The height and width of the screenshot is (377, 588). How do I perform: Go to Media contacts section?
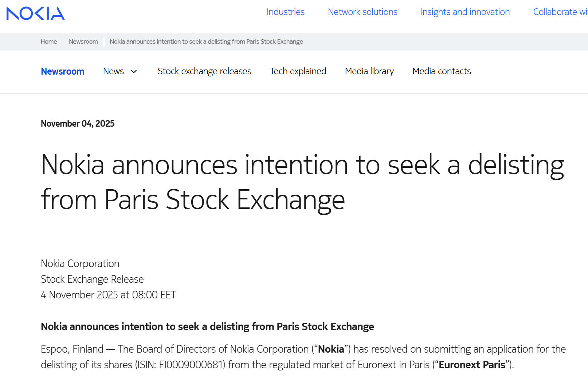(x=442, y=71)
